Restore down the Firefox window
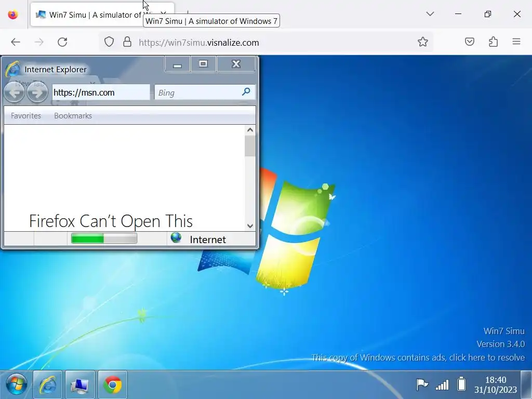 coord(487,14)
